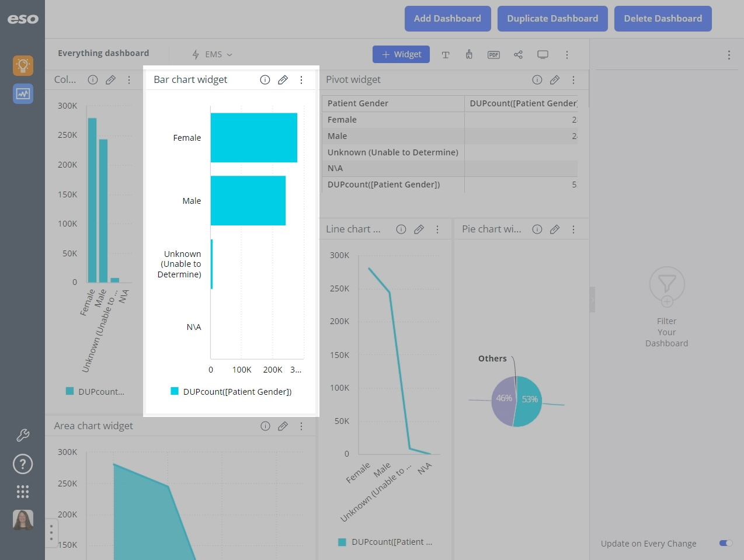Open the Line chart widget options menu

click(437, 229)
